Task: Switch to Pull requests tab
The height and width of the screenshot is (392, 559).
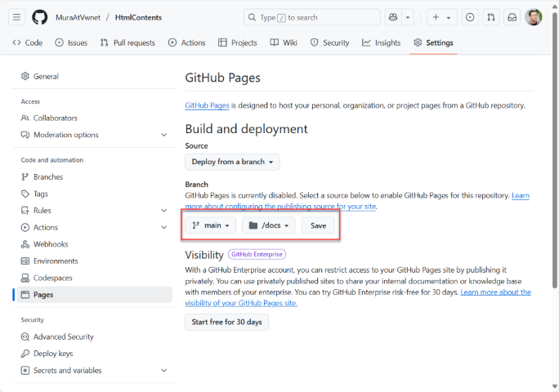Action: coord(127,42)
